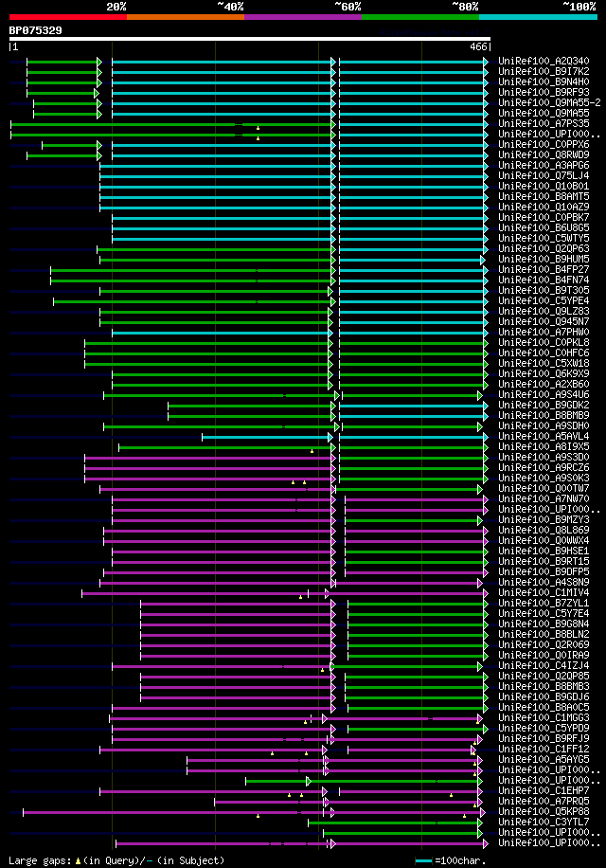Screen dimensions: 606x868
Task: Click the orange ~40% identity color bar
Action: pyautogui.click(x=186, y=17)
